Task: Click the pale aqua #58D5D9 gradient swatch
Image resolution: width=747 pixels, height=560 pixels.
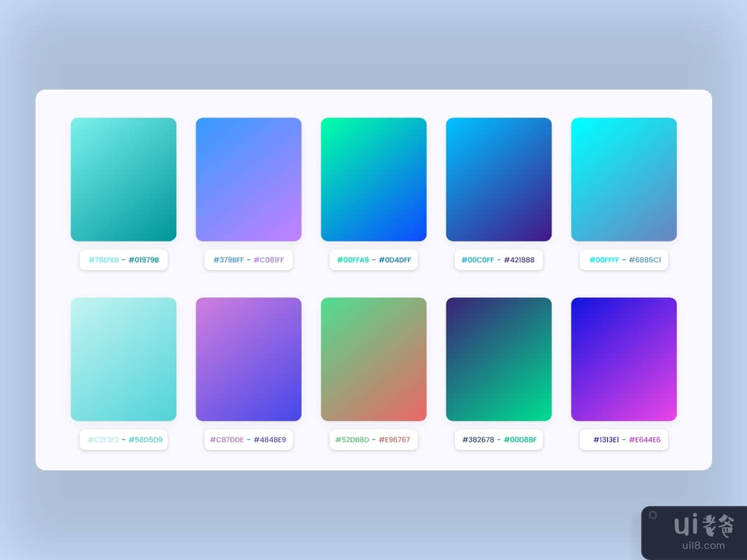Action: (x=123, y=359)
